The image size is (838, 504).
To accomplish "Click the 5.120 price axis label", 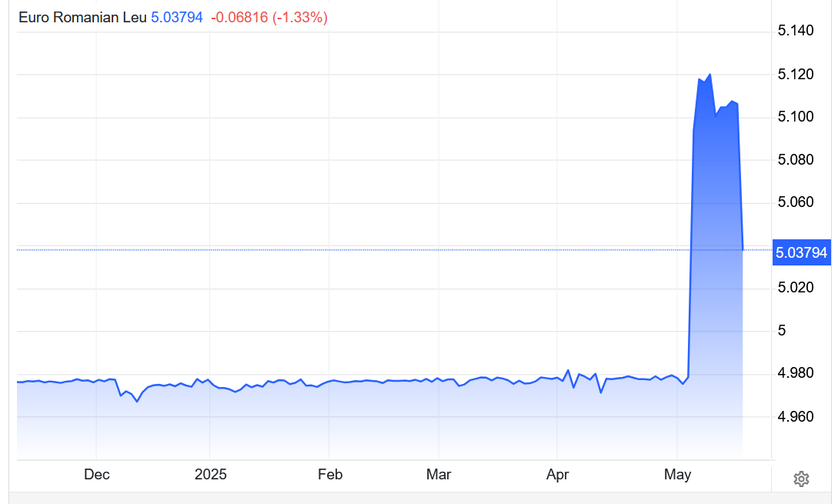I will coord(796,75).
